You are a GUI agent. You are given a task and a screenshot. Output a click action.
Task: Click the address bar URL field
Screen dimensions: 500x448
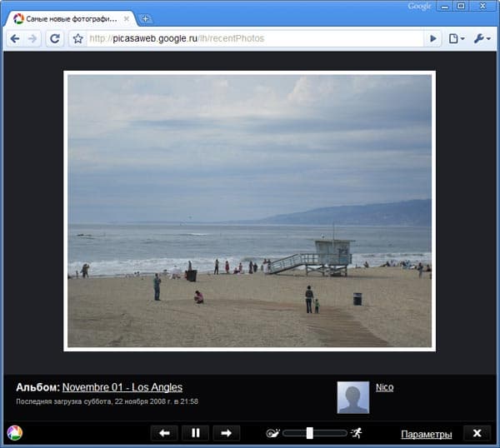coord(254,38)
